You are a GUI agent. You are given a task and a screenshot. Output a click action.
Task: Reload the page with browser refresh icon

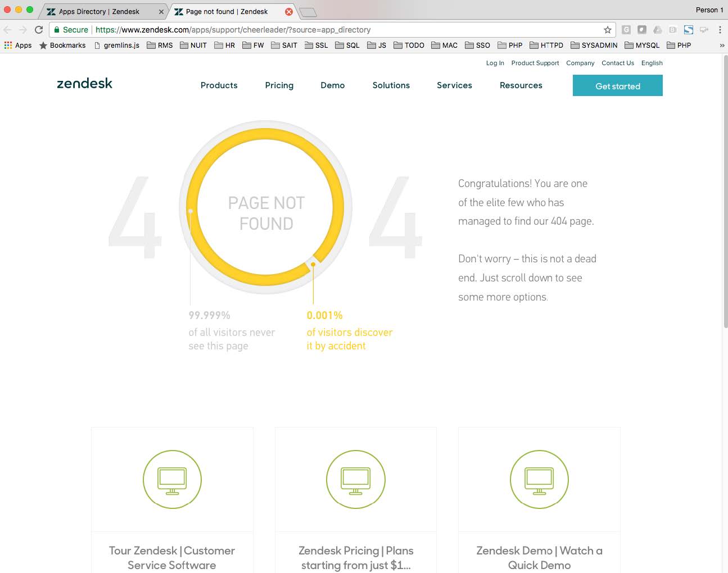point(39,30)
